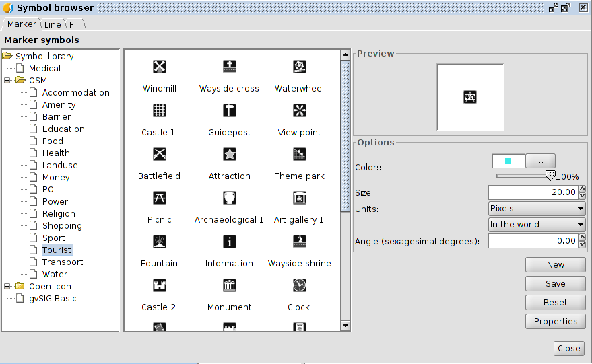Switch to the Marker tab
The image size is (592, 364).
pos(22,24)
